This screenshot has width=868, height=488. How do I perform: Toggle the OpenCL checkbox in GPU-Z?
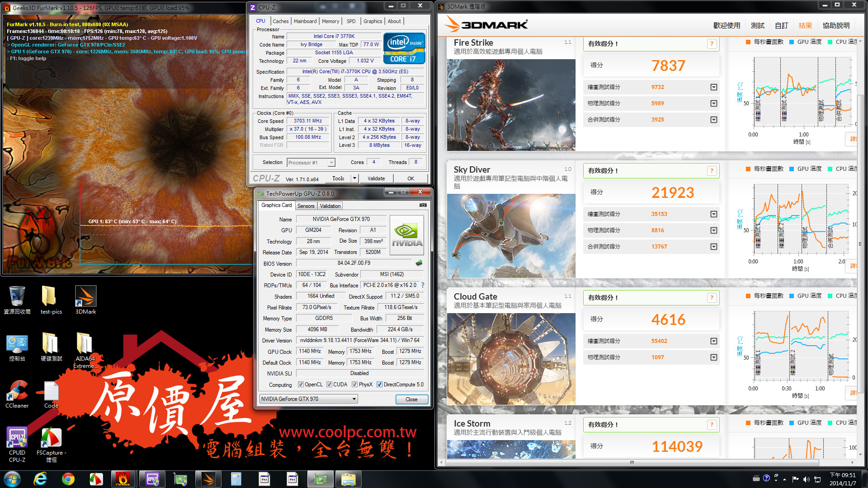point(301,385)
